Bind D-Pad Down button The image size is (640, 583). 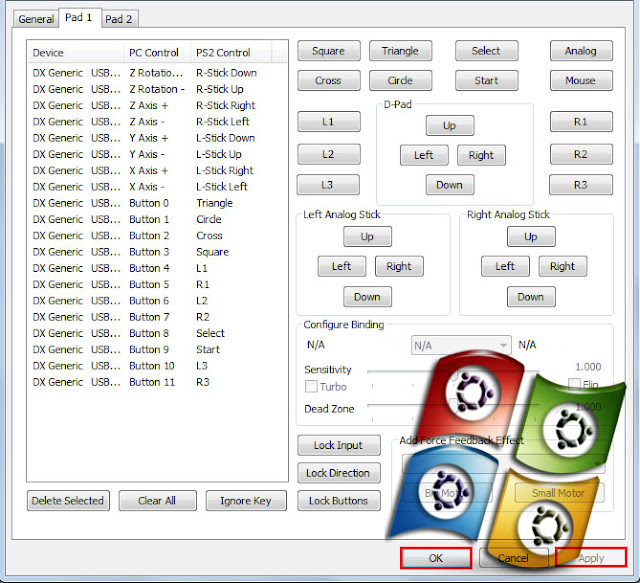coord(450,185)
